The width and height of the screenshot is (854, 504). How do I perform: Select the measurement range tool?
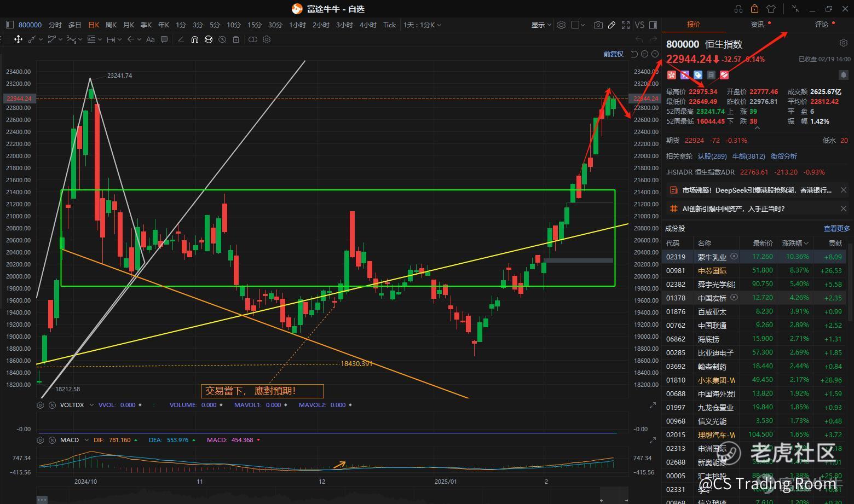(x=111, y=39)
